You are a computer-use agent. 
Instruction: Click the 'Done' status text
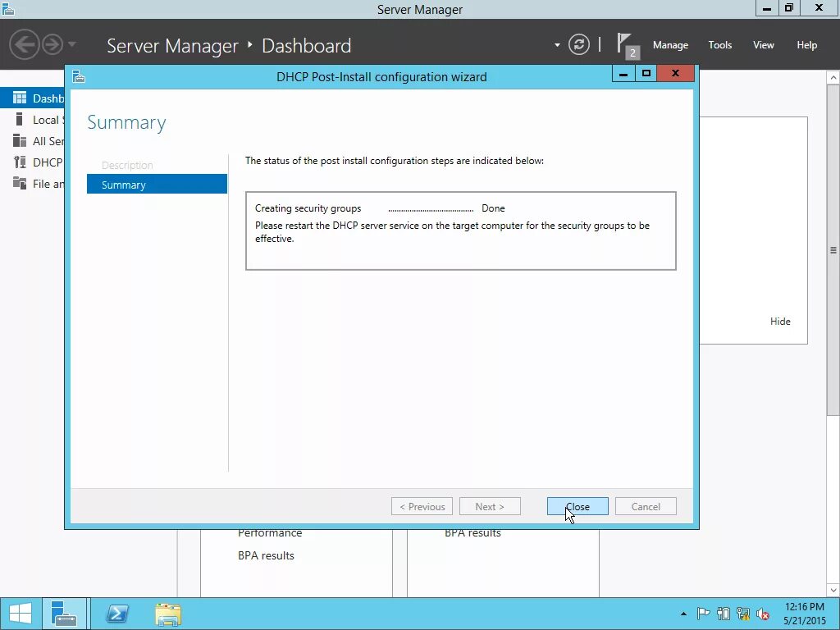click(x=493, y=208)
